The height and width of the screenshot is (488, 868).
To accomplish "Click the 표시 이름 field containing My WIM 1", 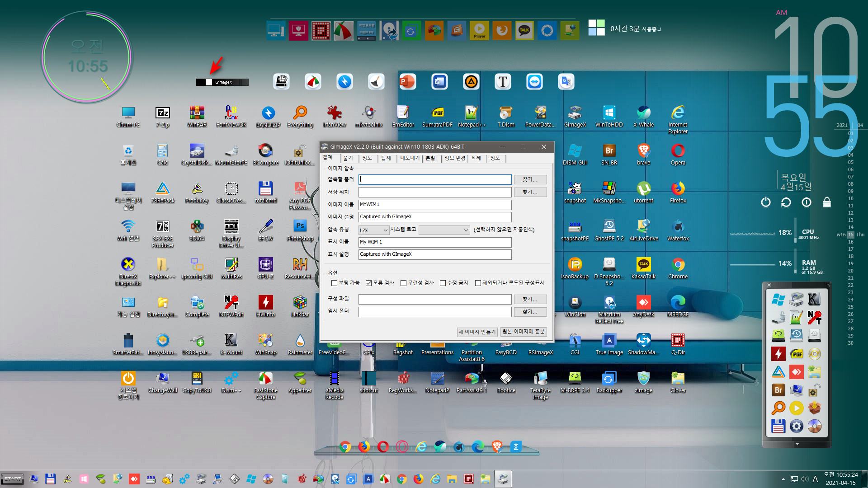I will [x=435, y=242].
